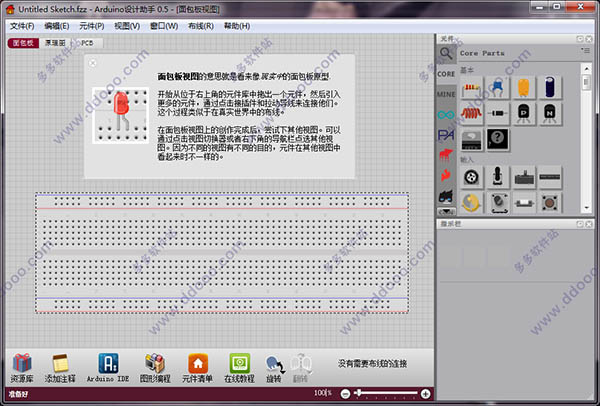Select the yellow dial potentiometer part
Screen dimensions: 600x406
coord(471,203)
